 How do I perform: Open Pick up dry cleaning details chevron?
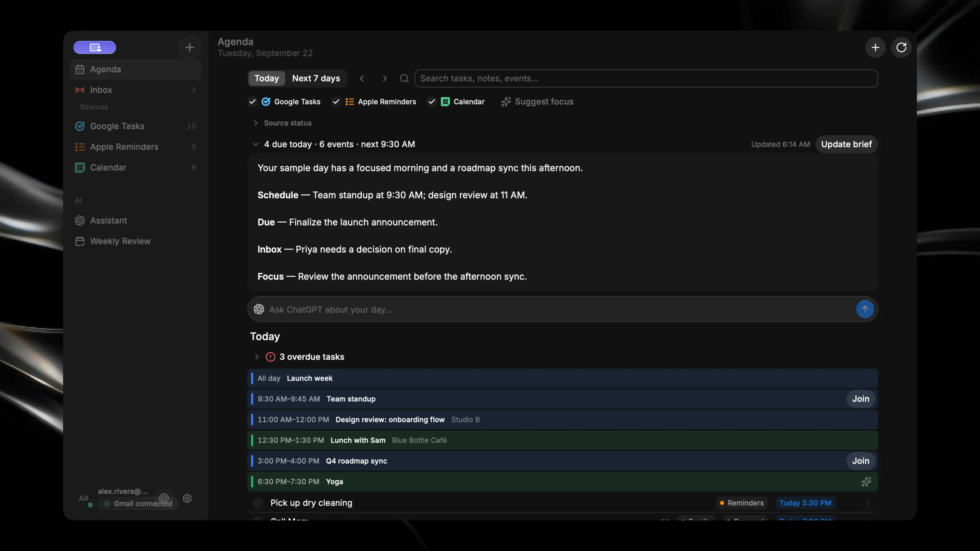[868, 503]
